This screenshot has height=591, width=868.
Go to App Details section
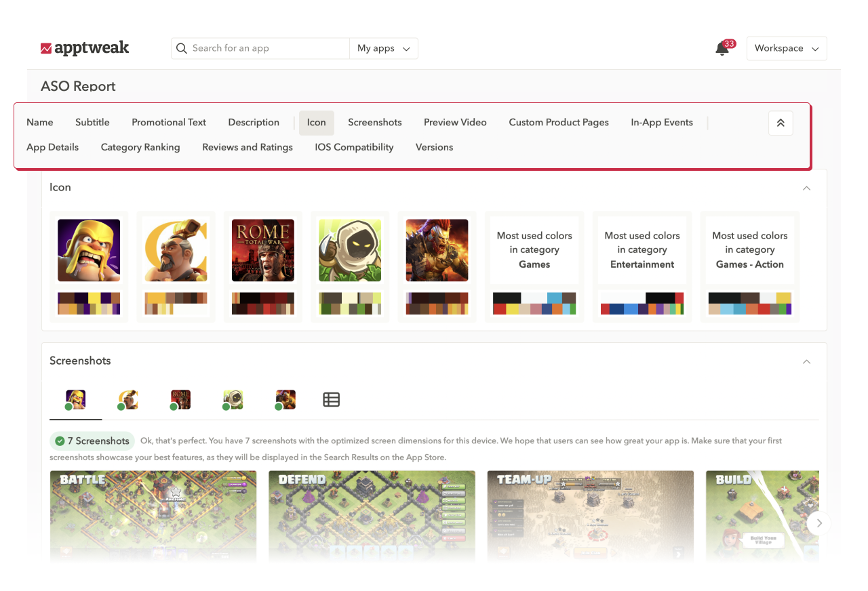[53, 147]
